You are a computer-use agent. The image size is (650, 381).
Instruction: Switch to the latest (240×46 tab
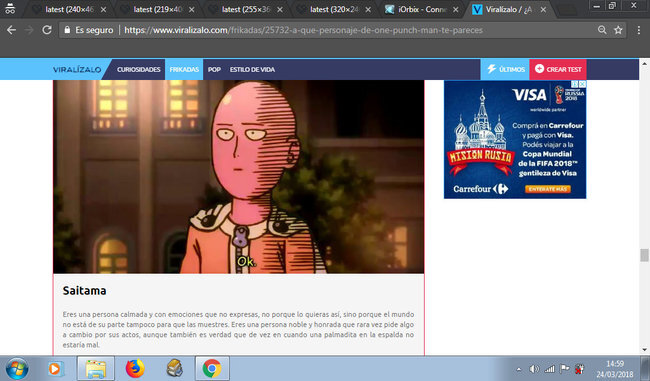(x=69, y=9)
